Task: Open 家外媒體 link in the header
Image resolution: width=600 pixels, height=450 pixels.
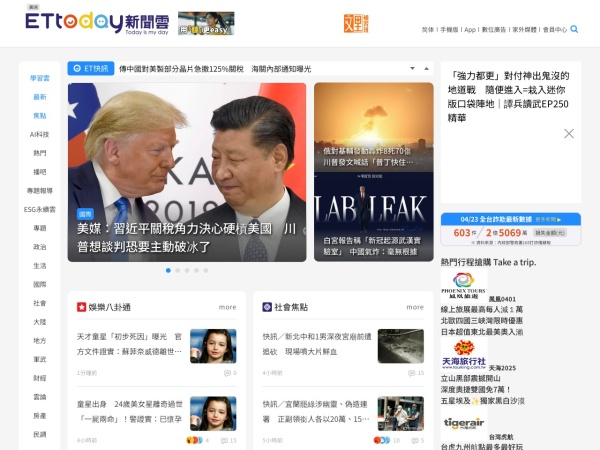Action: click(x=524, y=29)
